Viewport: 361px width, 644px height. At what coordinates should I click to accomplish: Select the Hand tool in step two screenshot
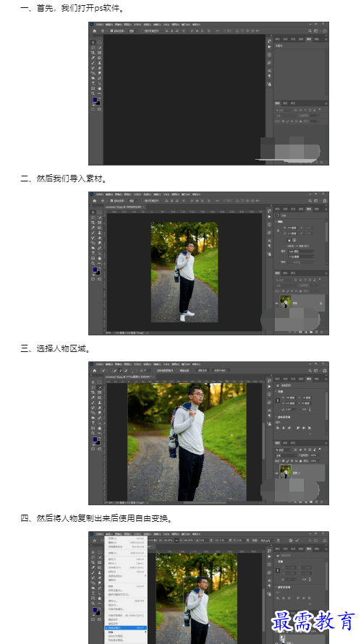pyautogui.click(x=100, y=259)
